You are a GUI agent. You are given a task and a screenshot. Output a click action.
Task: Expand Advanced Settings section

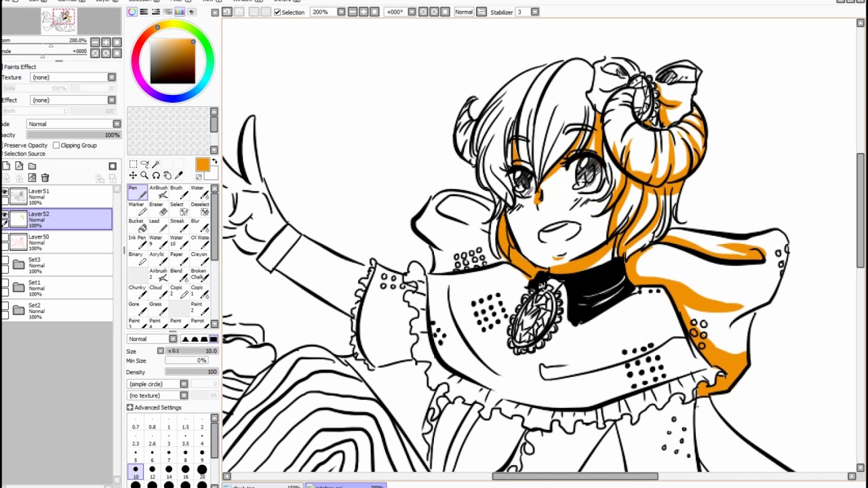tap(130, 407)
